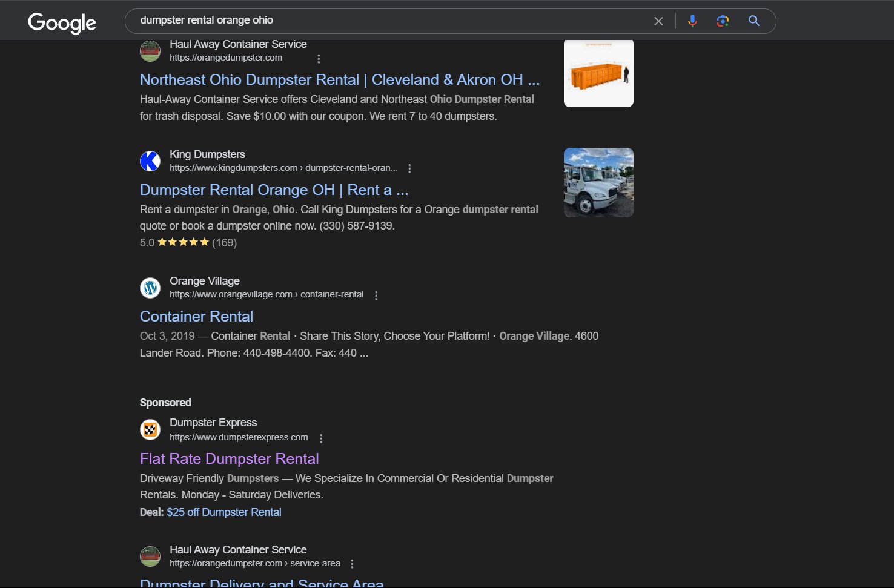Open the Flat Rate Dumpster Rental ad link
This screenshot has height=588, width=894.
point(229,458)
